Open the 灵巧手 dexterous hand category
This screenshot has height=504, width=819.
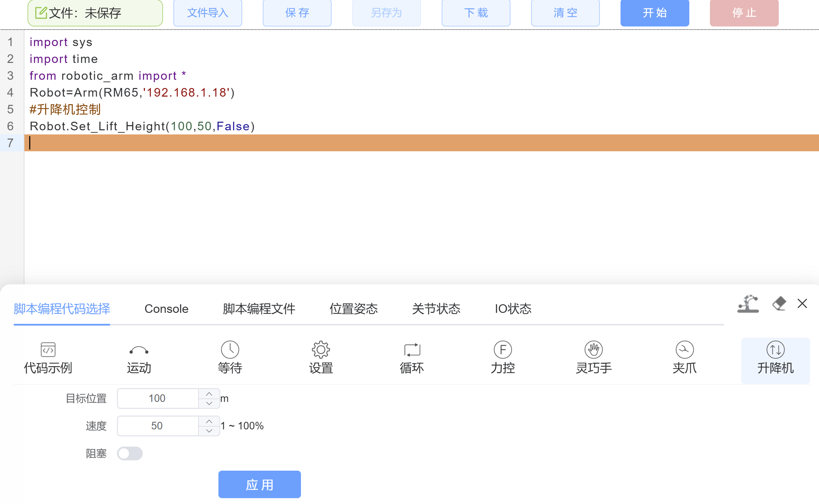click(593, 358)
